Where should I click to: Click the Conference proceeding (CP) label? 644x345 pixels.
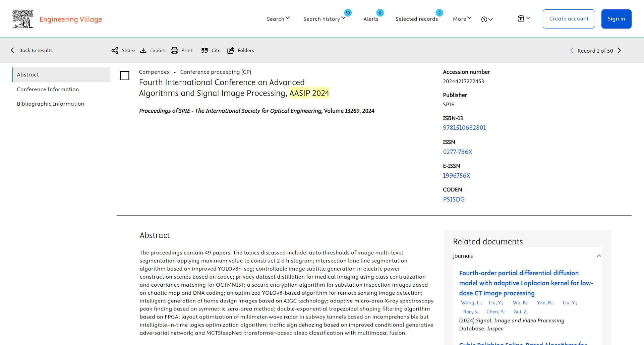pos(216,72)
